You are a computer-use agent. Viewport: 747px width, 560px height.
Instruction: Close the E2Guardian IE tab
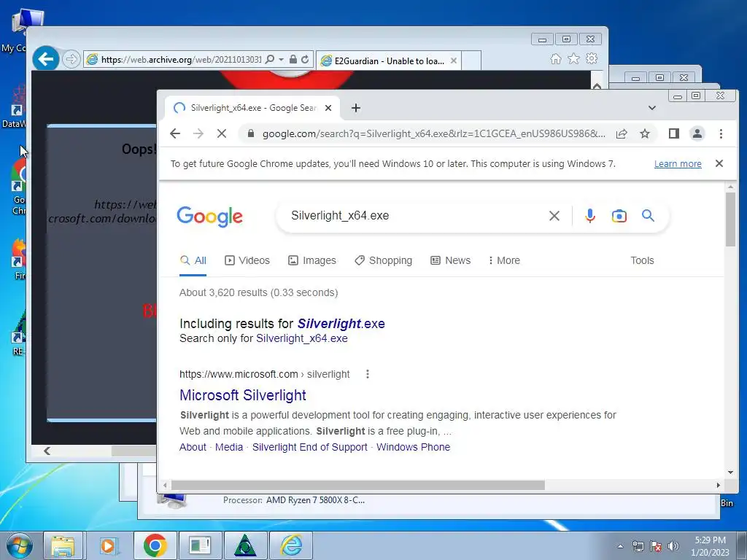(x=454, y=61)
